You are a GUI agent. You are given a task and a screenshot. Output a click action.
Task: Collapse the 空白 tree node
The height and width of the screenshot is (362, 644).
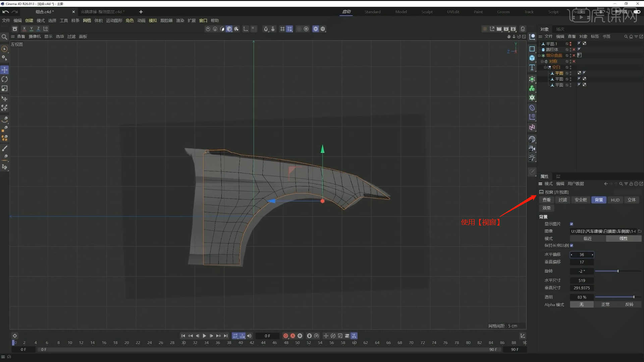(x=545, y=67)
